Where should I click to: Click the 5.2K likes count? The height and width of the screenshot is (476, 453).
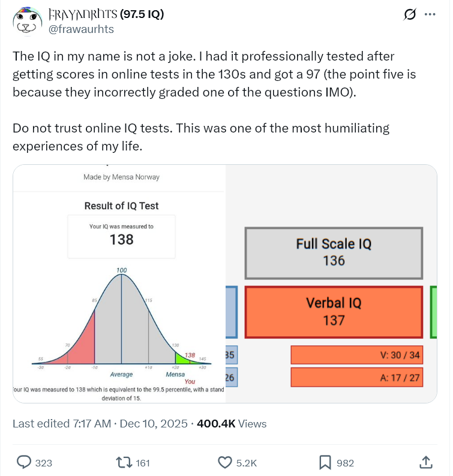246,463
